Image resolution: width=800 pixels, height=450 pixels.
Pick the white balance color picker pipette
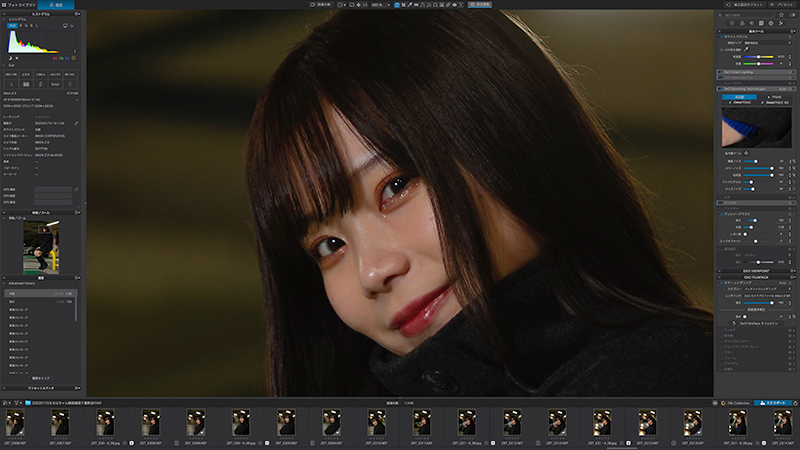[x=746, y=49]
